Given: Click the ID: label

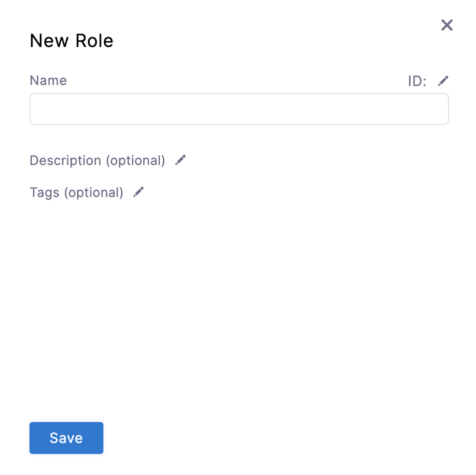Looking at the screenshot, I should pos(417,81).
